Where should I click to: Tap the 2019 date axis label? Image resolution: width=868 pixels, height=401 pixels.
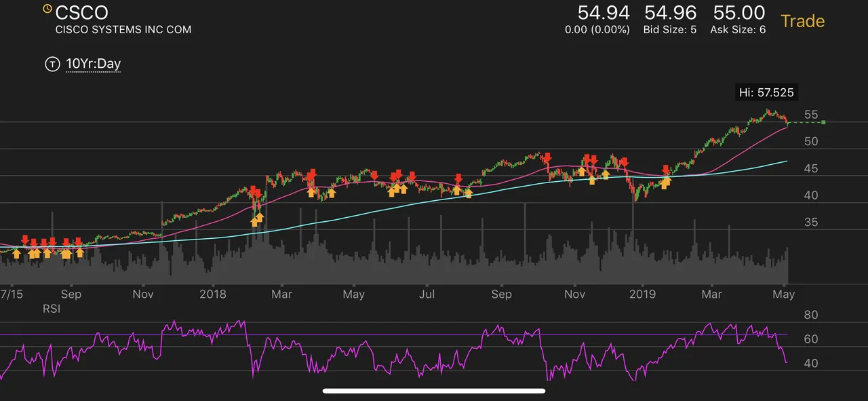coord(642,294)
